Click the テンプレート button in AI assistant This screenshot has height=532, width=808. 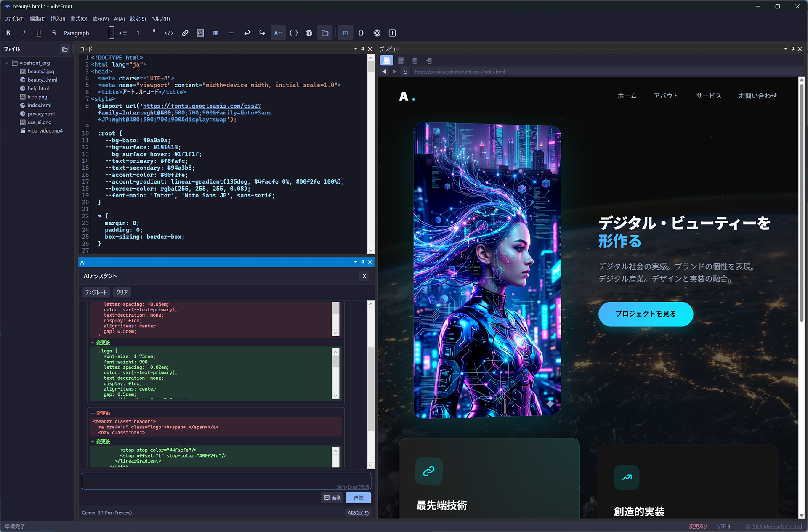[96, 292]
